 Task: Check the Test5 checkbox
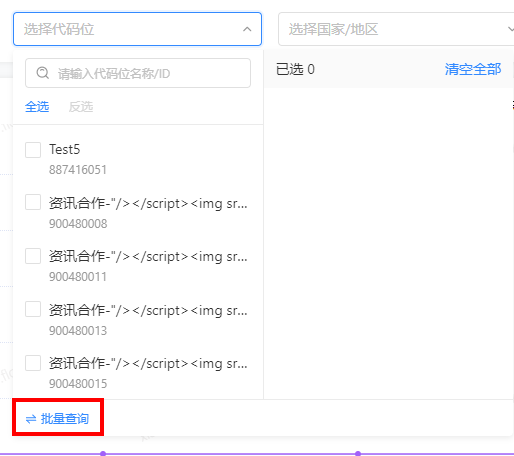33,150
